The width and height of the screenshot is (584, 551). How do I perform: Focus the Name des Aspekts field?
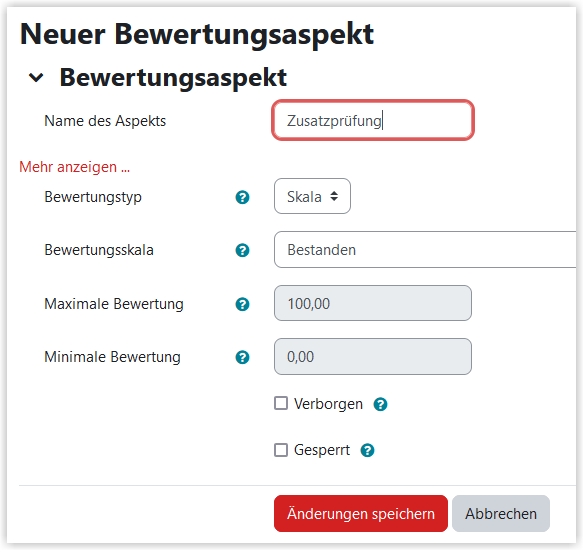[x=373, y=120]
